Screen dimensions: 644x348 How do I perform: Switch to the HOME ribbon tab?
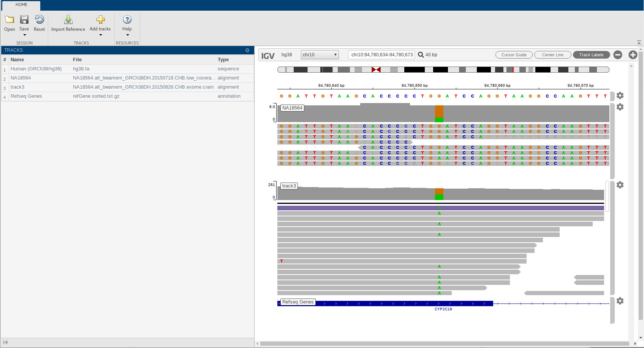pos(21,5)
